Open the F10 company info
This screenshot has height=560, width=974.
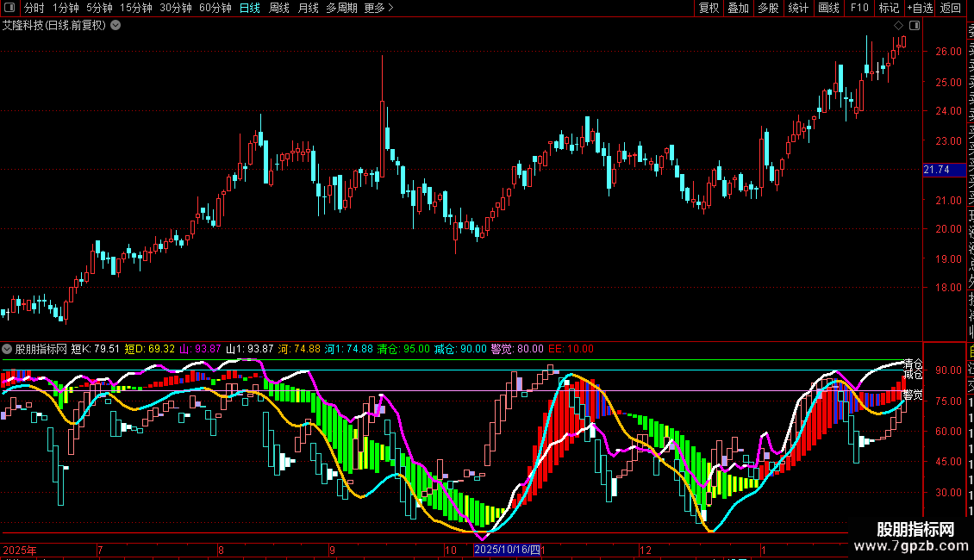point(859,9)
